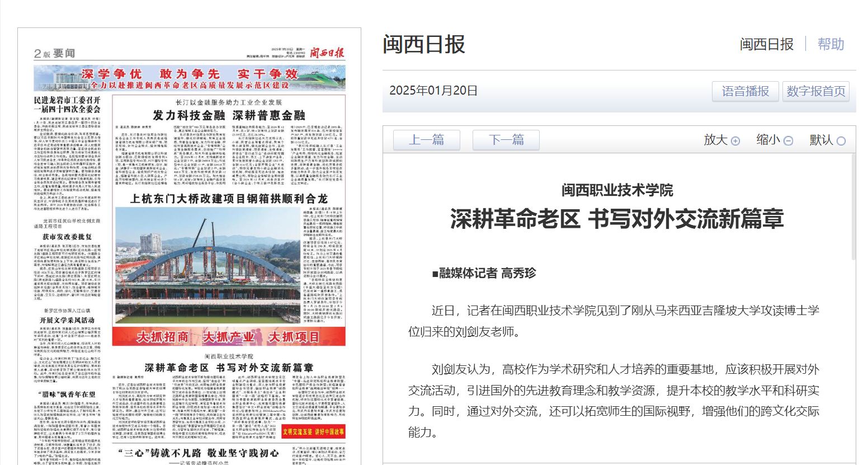
Task: Open 民进龙岩市工委 article in left column
Action: point(67,105)
